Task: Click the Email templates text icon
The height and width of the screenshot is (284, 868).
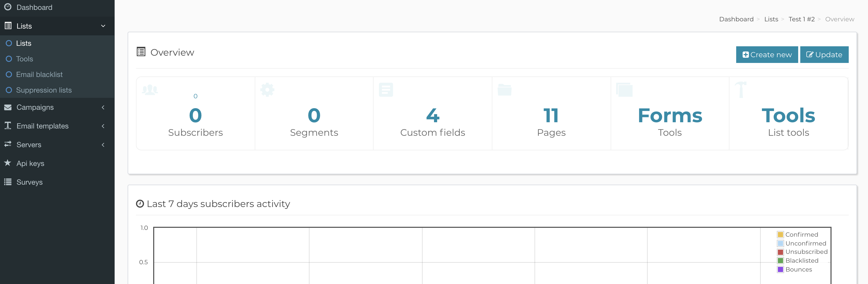Action: click(x=8, y=126)
